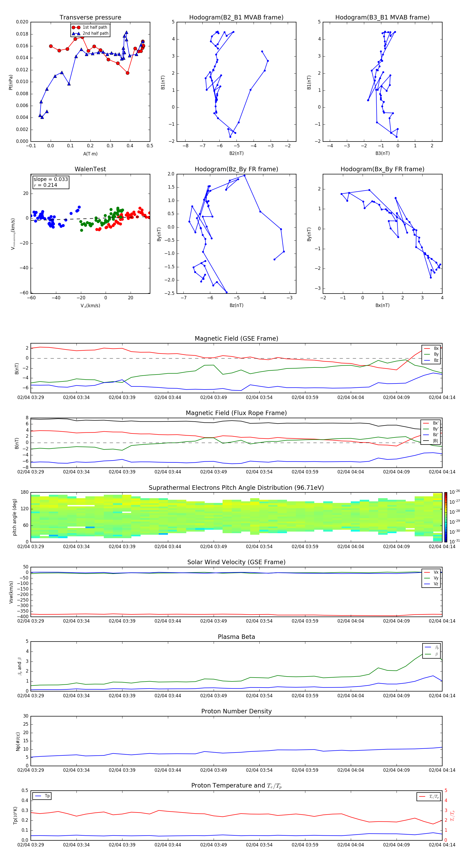Select the '1st half path' legend entry
The image size is (473, 868).
point(90,27)
